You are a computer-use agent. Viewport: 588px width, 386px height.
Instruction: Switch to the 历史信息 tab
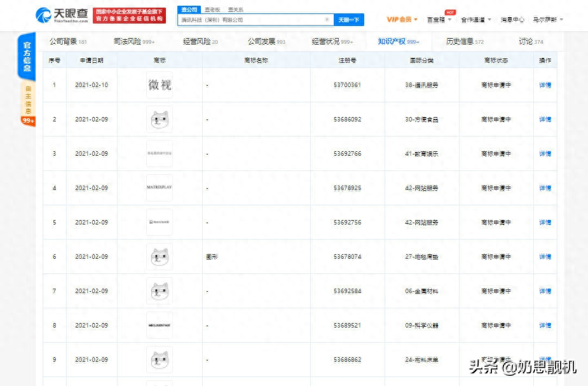pyautogui.click(x=465, y=41)
